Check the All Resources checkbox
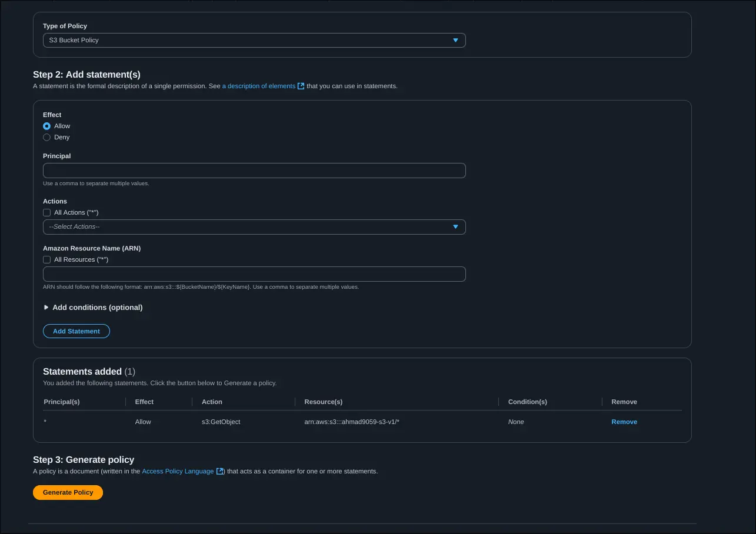 click(x=47, y=259)
